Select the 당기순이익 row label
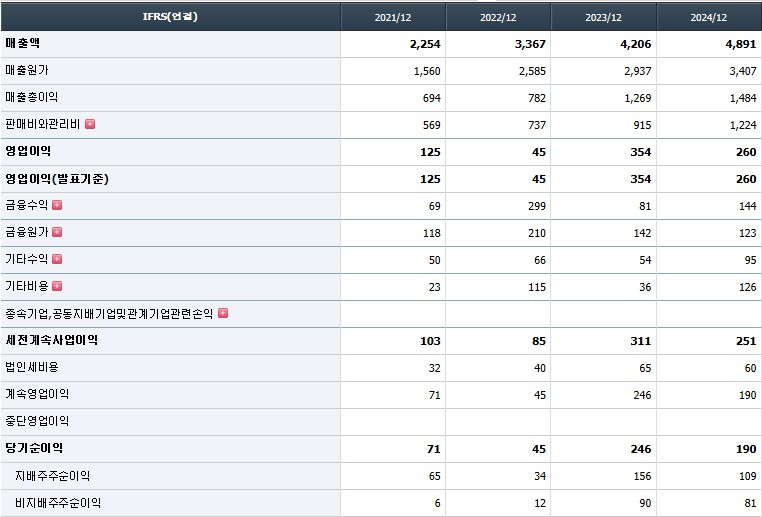This screenshot has width=762, height=517. click(x=34, y=448)
